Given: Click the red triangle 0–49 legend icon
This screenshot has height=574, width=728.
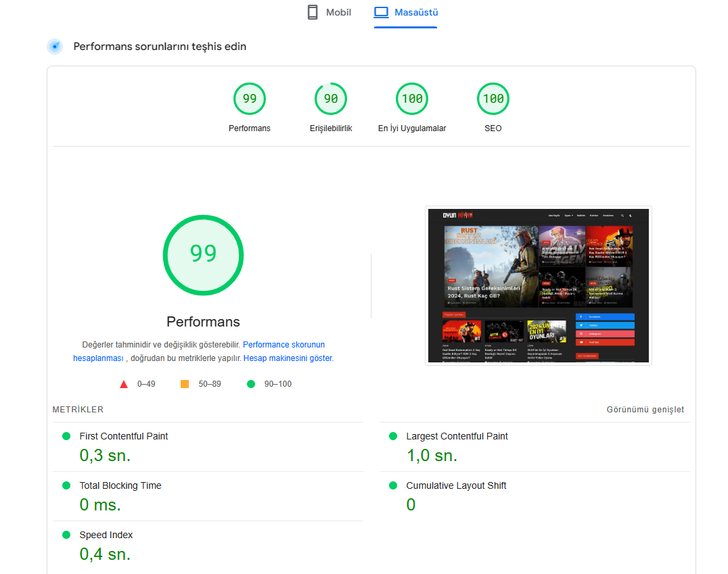Looking at the screenshot, I should [124, 384].
